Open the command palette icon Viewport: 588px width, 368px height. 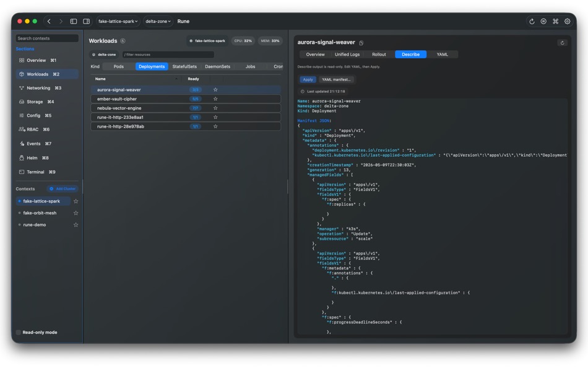coord(555,22)
